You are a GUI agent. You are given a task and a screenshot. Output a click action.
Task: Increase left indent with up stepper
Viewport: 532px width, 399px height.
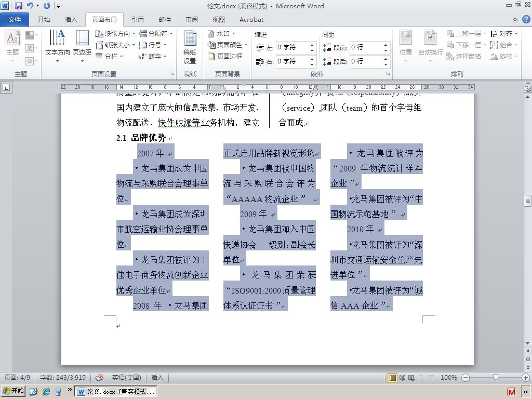click(x=312, y=45)
